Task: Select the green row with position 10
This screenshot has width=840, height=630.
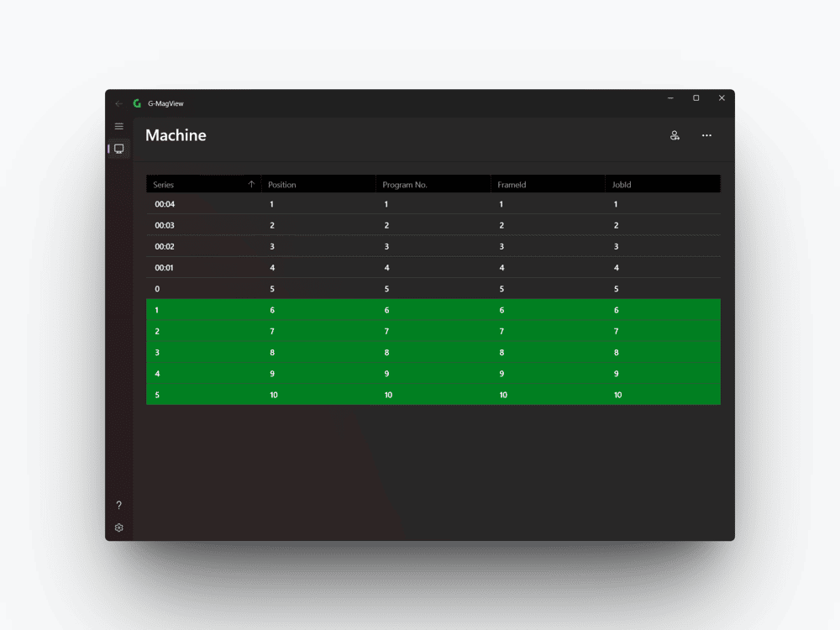Action: click(x=433, y=395)
